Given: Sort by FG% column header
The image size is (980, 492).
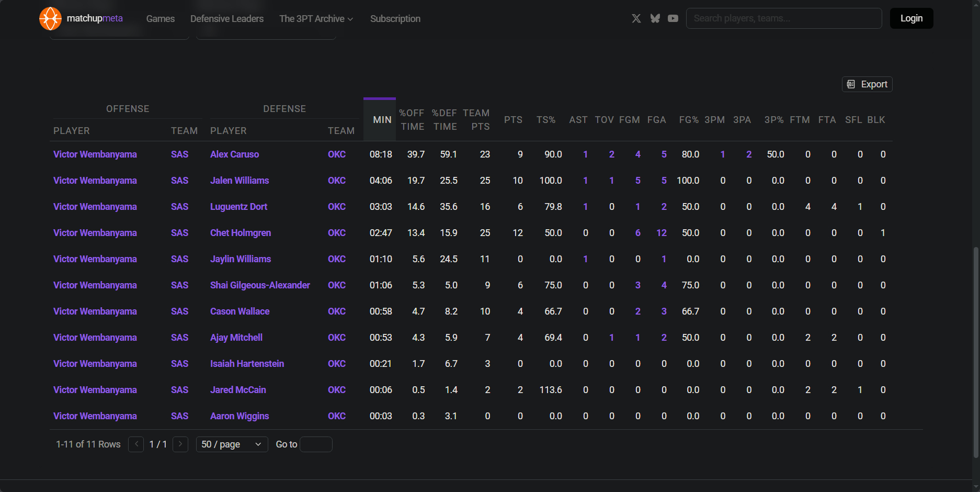Looking at the screenshot, I should tap(689, 120).
